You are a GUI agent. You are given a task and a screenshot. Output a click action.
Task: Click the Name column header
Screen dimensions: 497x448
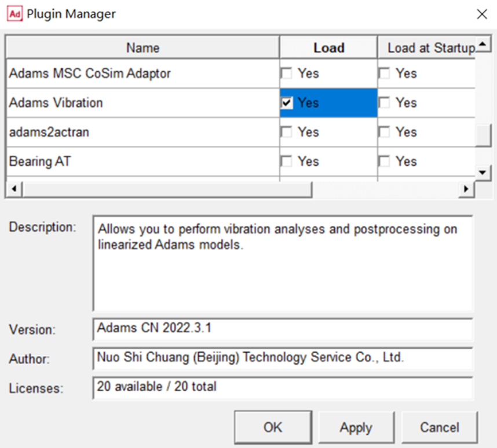pos(142,47)
